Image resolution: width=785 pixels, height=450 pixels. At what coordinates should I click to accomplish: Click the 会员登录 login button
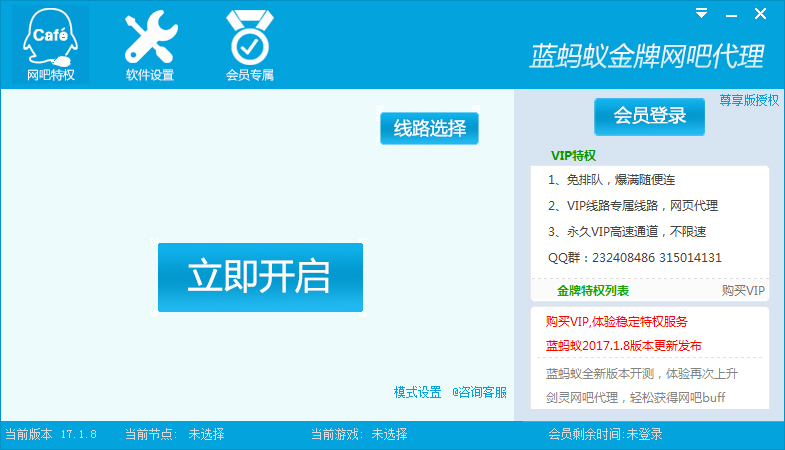click(x=649, y=117)
